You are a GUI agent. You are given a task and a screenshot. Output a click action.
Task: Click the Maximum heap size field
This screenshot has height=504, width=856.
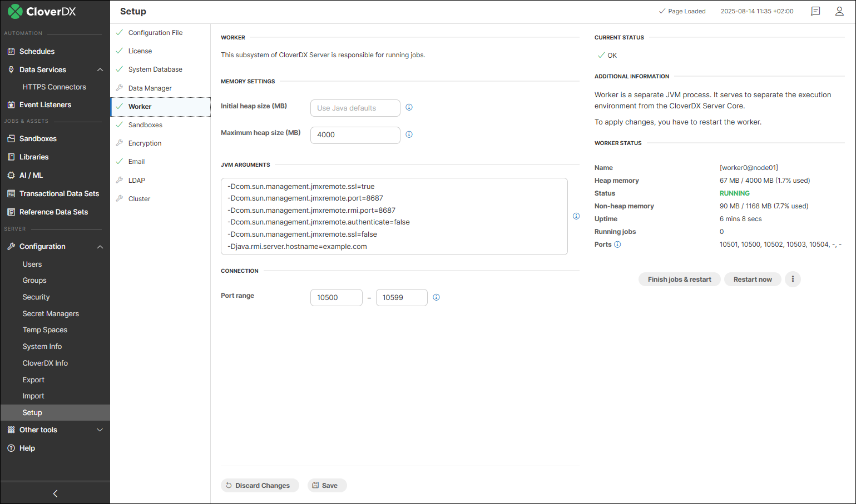click(x=355, y=135)
